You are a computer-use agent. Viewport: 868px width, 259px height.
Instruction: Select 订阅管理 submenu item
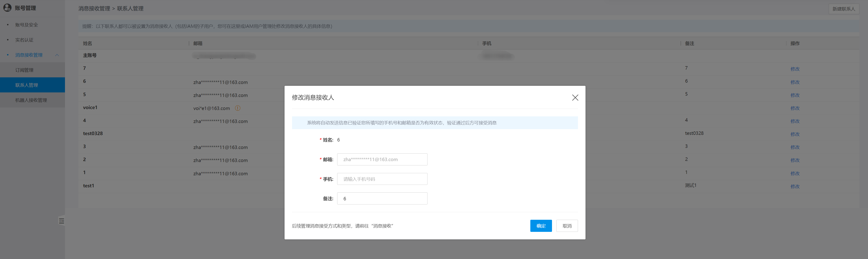point(24,70)
